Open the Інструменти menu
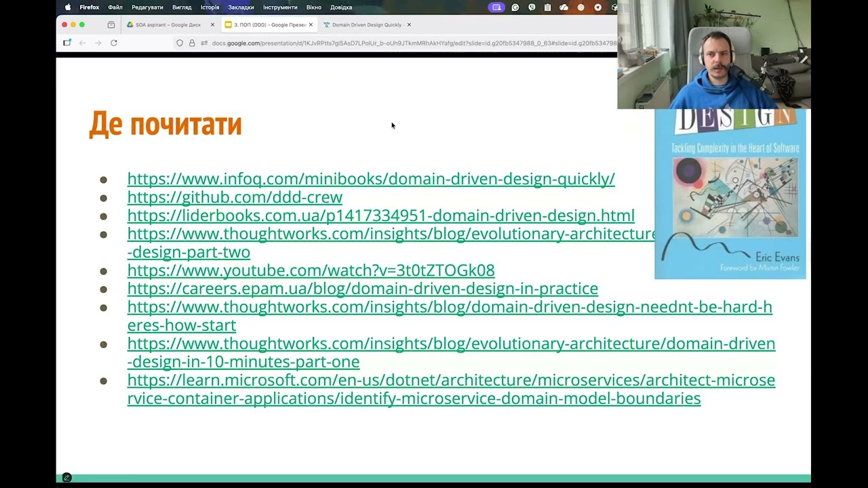 (x=280, y=7)
